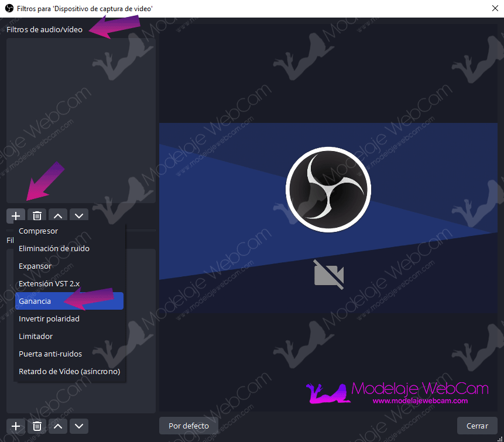Image resolution: width=504 pixels, height=442 pixels.
Task: Add a new effect filter using bottom plus
Action: point(15,426)
